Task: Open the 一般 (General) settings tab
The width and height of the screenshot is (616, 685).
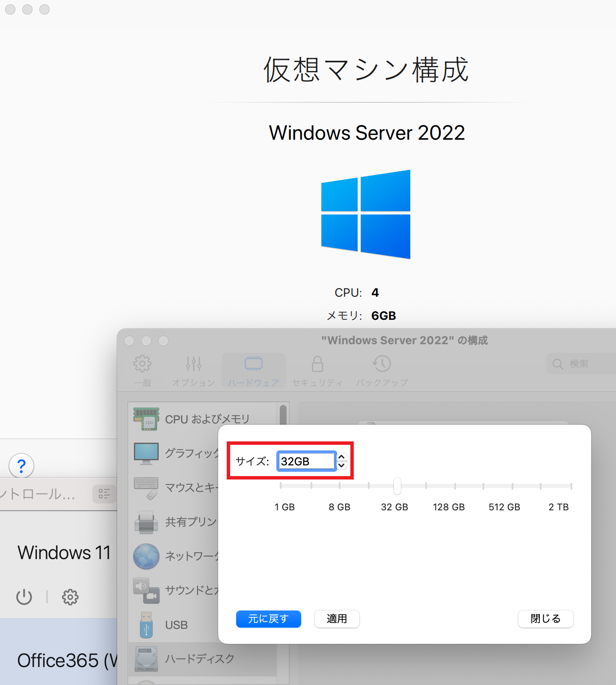Action: (142, 370)
